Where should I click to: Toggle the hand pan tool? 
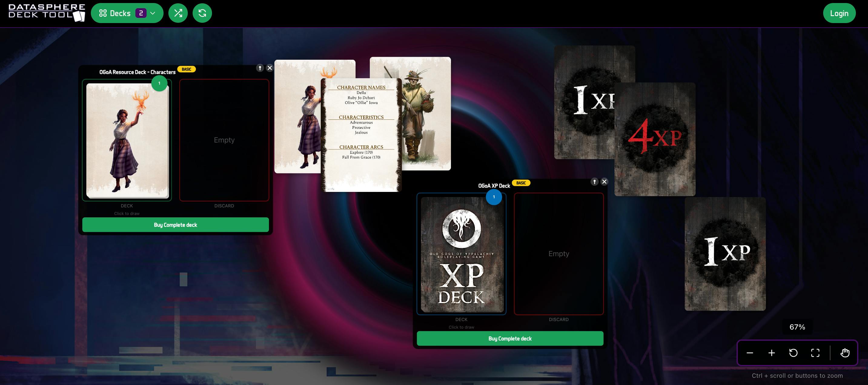tap(845, 353)
